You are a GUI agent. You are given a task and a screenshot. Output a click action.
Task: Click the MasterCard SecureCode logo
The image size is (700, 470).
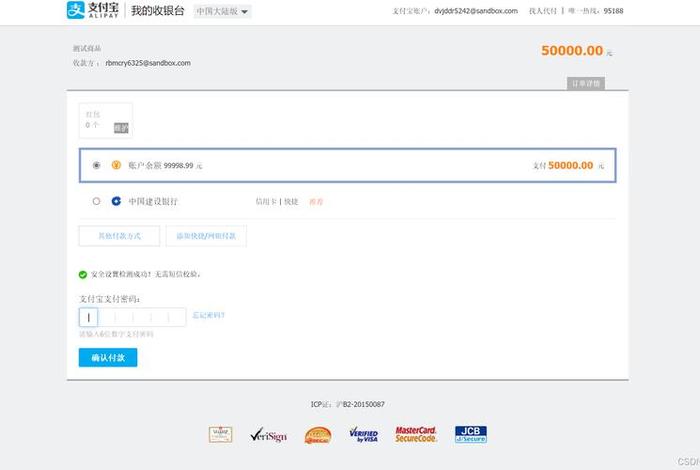click(x=416, y=434)
